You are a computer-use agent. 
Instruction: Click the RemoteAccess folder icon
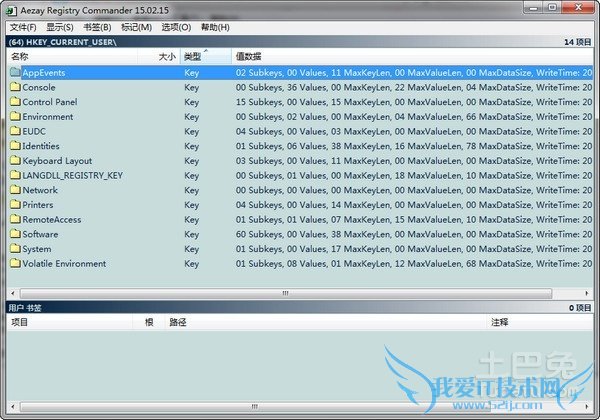[15, 219]
